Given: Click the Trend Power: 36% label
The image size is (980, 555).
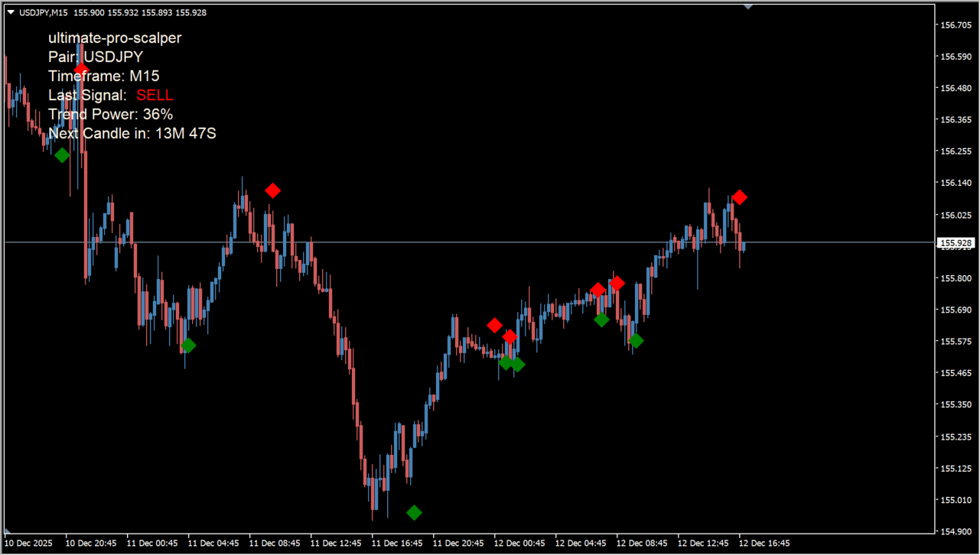Looking at the screenshot, I should 110,115.
